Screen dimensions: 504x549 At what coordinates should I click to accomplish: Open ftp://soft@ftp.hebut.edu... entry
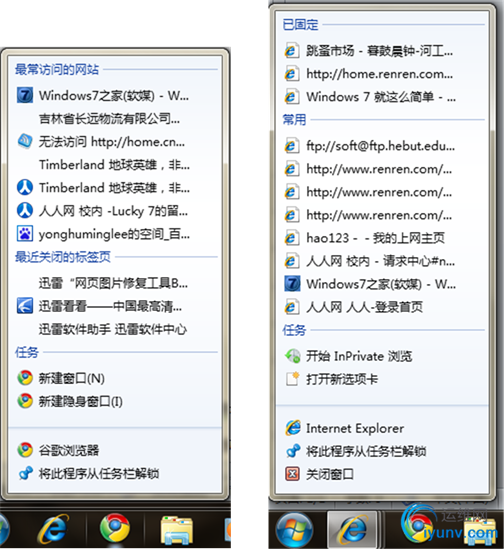pyautogui.click(x=382, y=146)
